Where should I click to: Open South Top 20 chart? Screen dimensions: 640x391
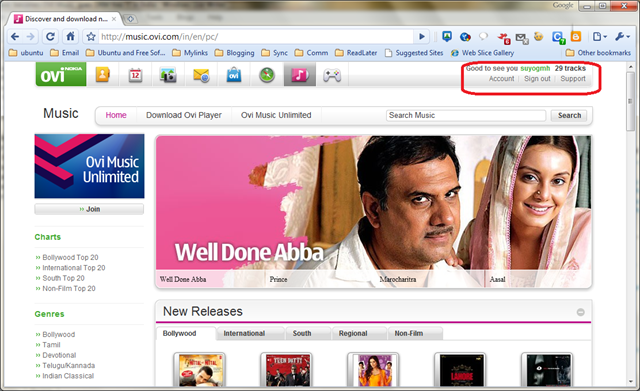tap(63, 278)
